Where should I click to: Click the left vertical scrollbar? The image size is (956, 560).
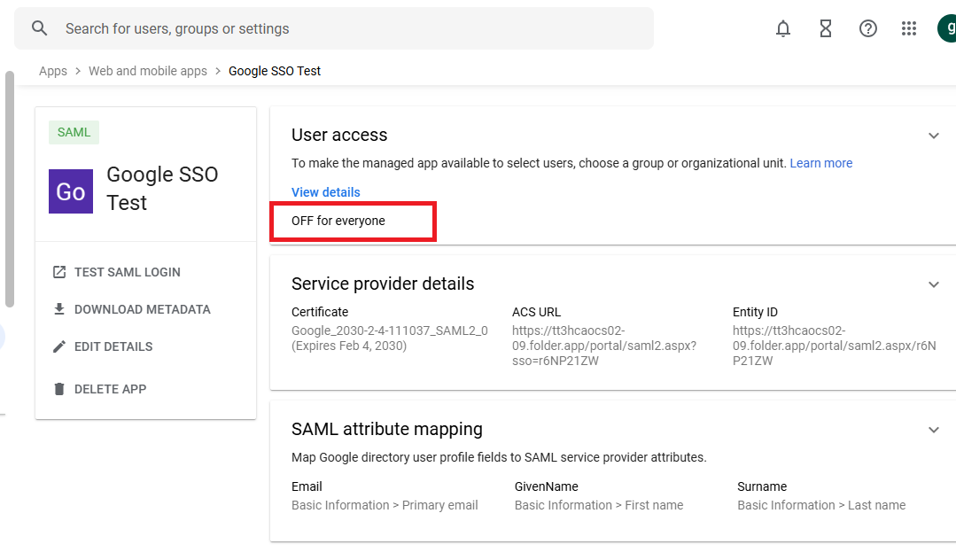(x=9, y=189)
